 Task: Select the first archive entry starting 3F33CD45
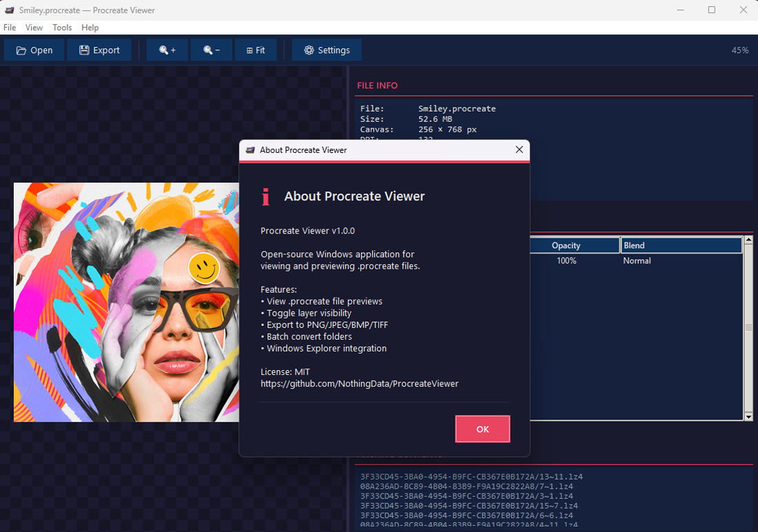pos(471,476)
